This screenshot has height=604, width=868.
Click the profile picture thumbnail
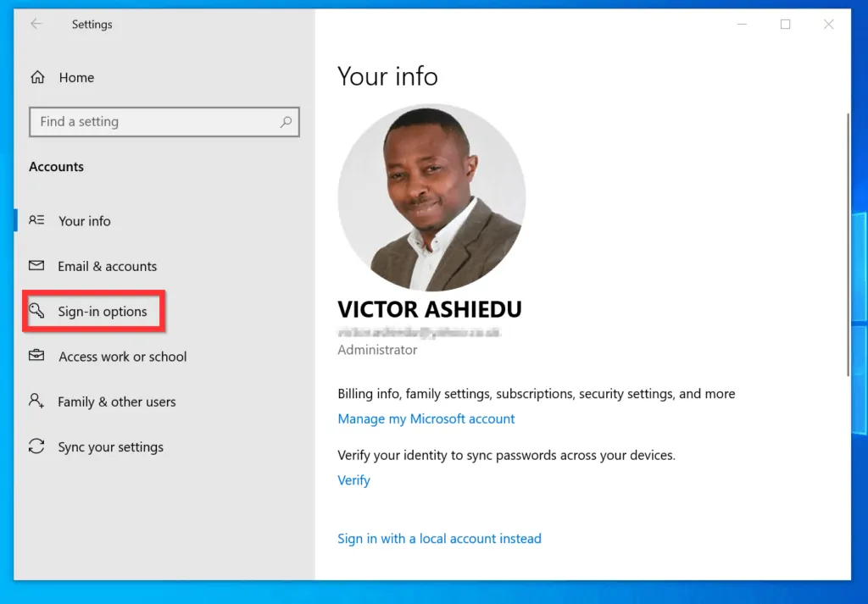point(431,197)
